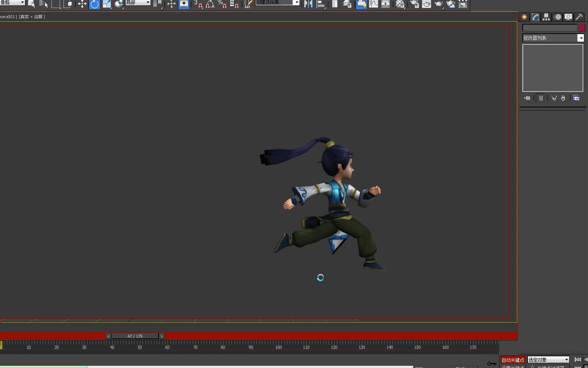Viewport: 588px width, 368px height.
Task: Toggle 自动关键点 Auto Key mode
Action: [x=512, y=360]
